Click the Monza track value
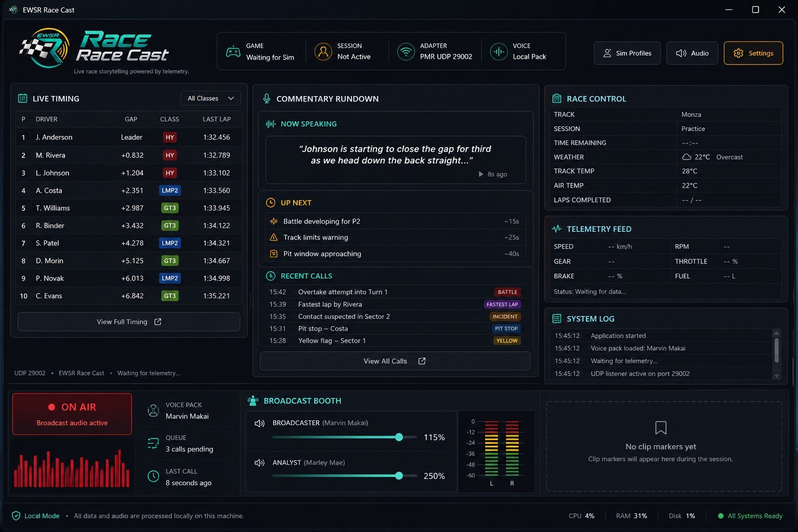This screenshot has height=532, width=798. tap(691, 114)
